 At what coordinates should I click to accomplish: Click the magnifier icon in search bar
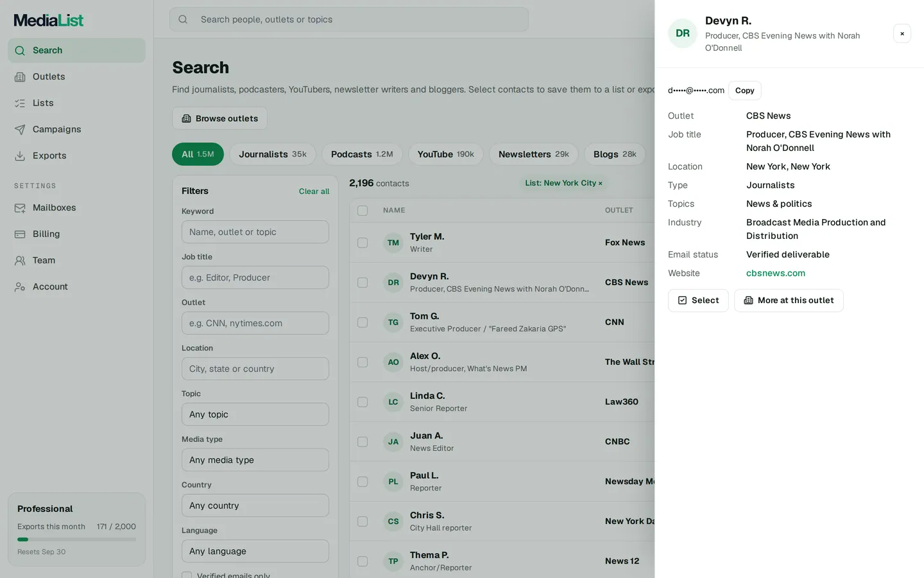point(183,19)
